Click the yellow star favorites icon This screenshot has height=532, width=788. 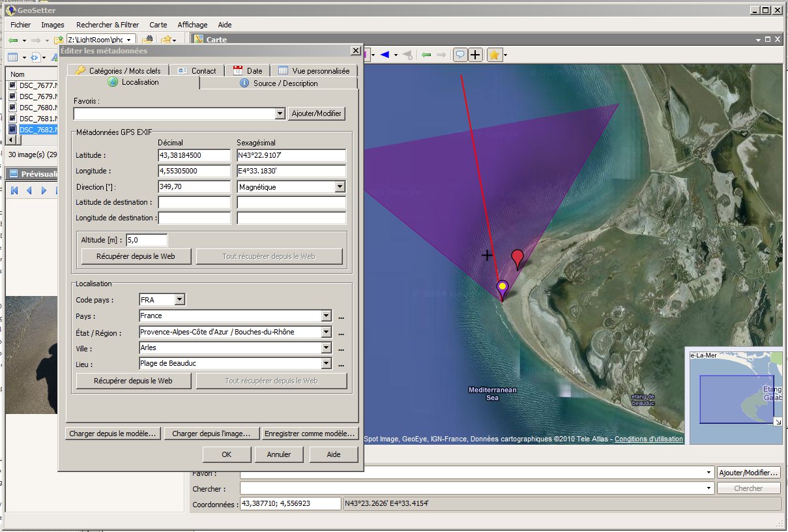point(494,55)
